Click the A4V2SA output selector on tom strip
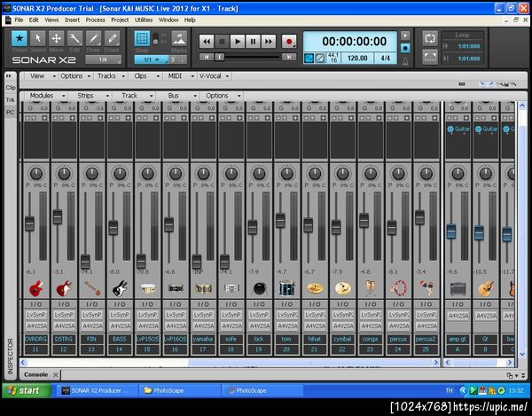The image size is (532, 416). coord(287,326)
